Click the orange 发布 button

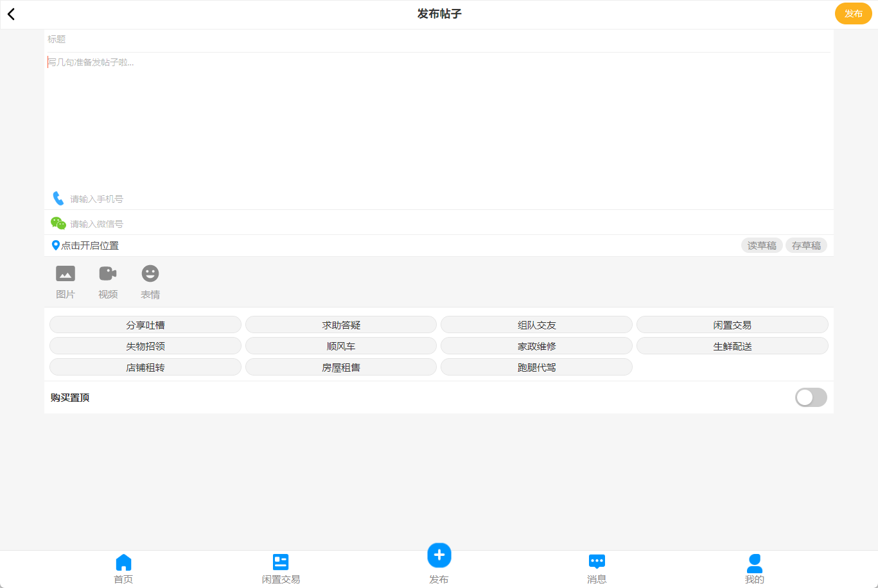(x=853, y=13)
